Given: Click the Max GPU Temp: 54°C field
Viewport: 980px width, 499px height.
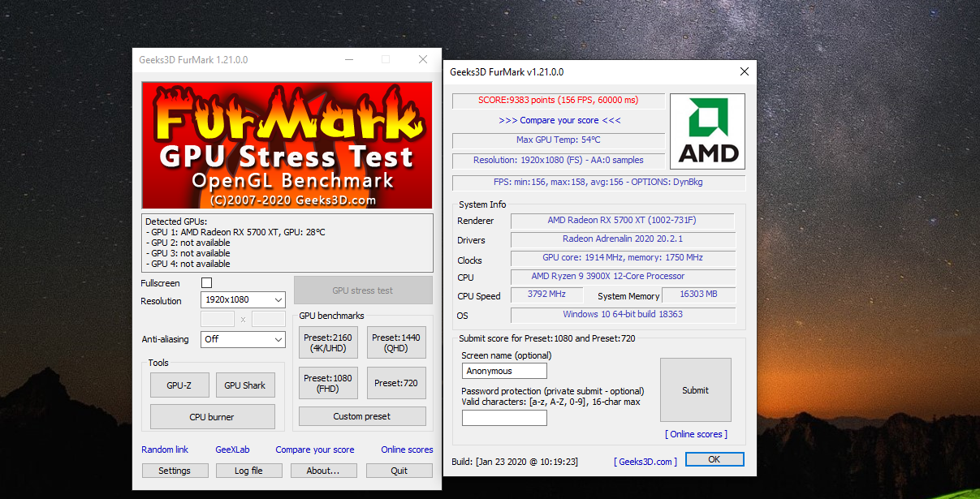Looking at the screenshot, I should coord(559,140).
